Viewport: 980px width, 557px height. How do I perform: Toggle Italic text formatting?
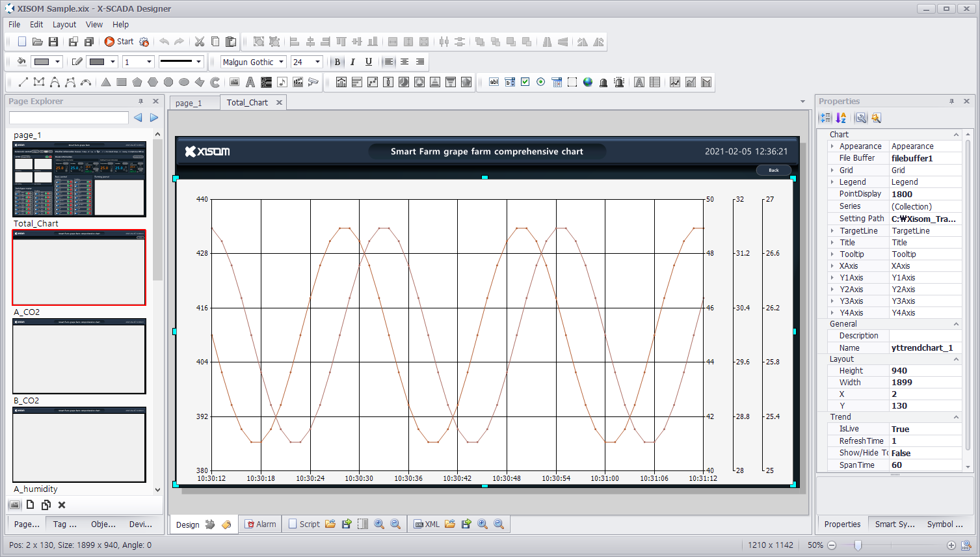click(352, 62)
